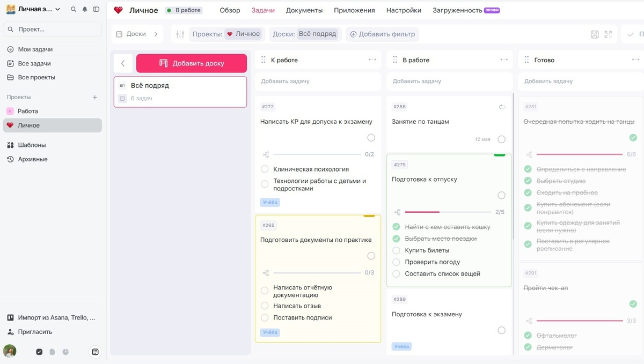Viewport: 644px width, 364px height.
Task: Switch to the Задачи tab
Action: click(x=263, y=10)
